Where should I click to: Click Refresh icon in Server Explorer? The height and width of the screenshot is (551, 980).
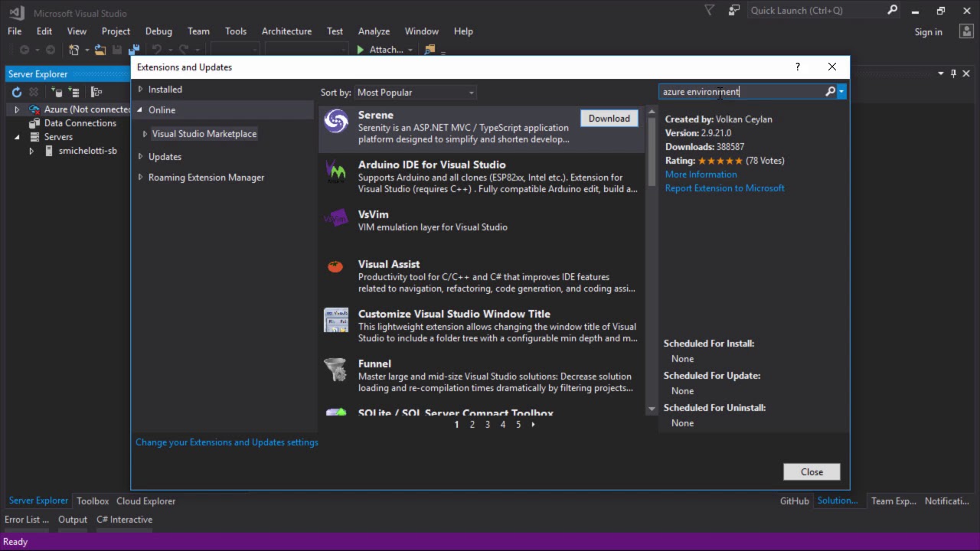[x=16, y=92]
